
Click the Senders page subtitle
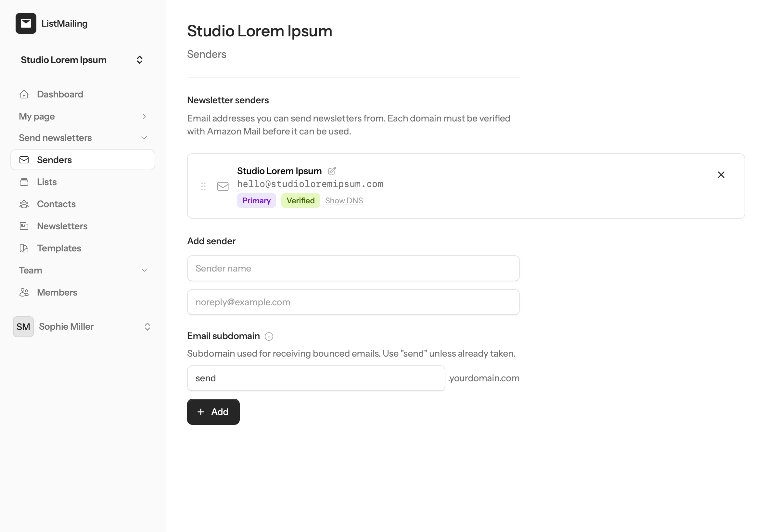(206, 54)
